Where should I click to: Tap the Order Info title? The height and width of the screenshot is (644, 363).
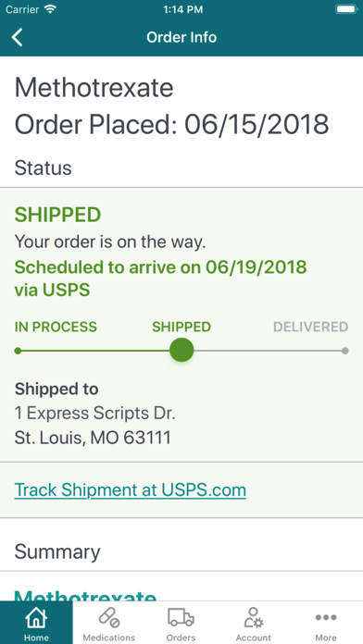click(181, 37)
